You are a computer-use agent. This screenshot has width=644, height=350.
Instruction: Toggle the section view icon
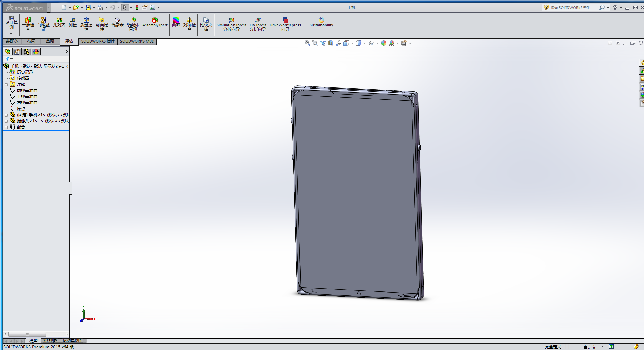click(x=331, y=43)
